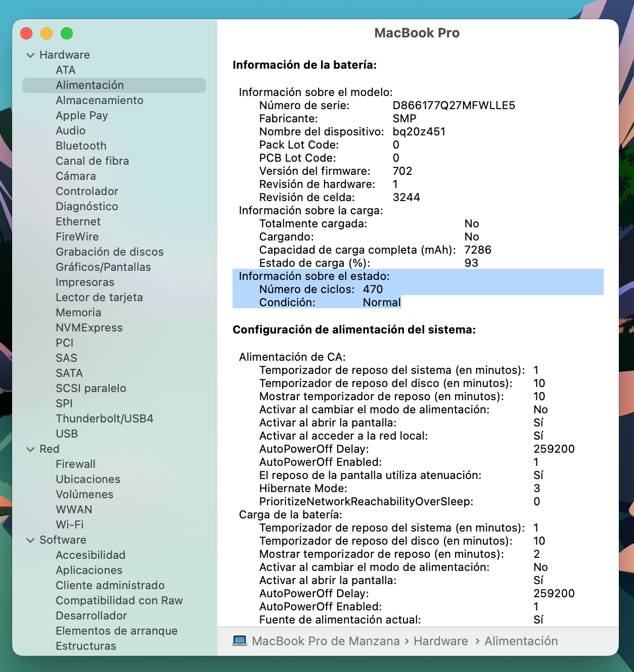
Task: Open Aplicaciones under Software
Action: click(x=89, y=570)
